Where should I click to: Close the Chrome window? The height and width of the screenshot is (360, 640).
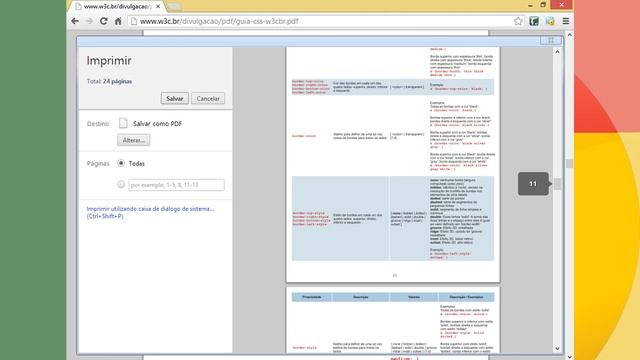(x=562, y=5)
